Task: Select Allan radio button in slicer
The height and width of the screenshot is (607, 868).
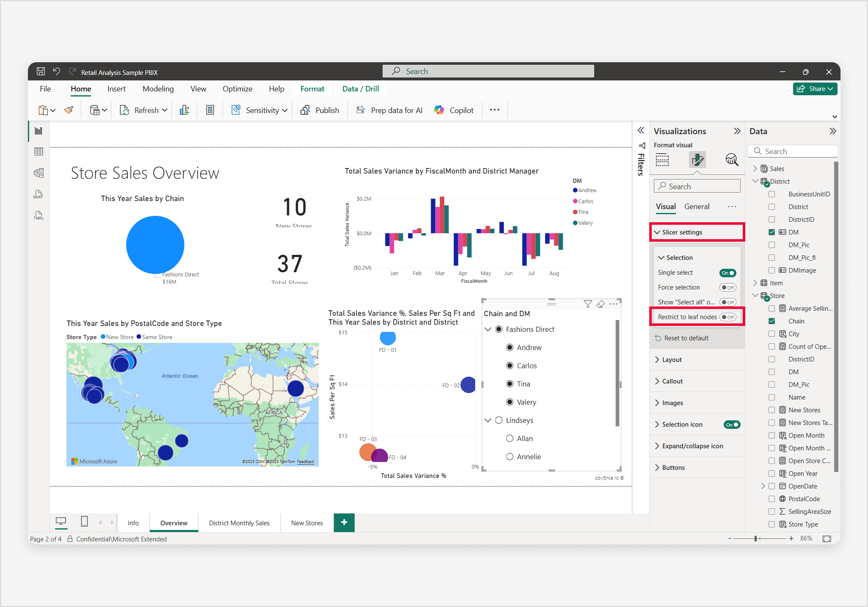Action: (510, 439)
